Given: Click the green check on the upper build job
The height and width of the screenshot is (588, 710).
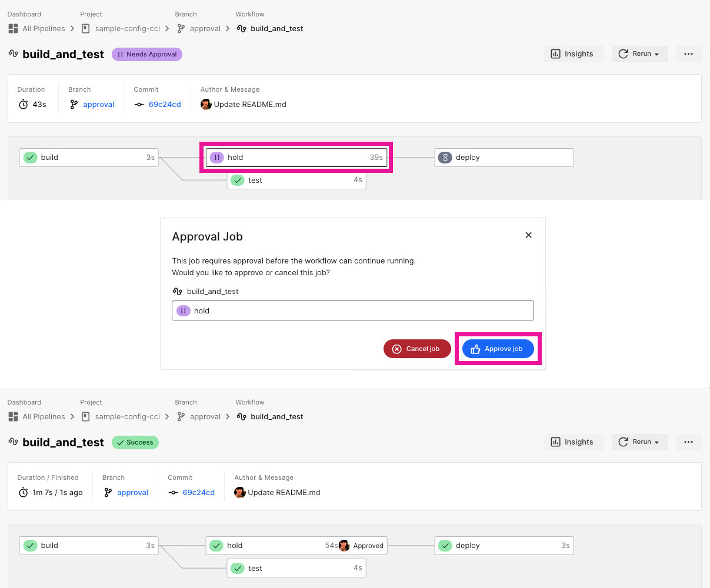Looking at the screenshot, I should pyautogui.click(x=31, y=158).
